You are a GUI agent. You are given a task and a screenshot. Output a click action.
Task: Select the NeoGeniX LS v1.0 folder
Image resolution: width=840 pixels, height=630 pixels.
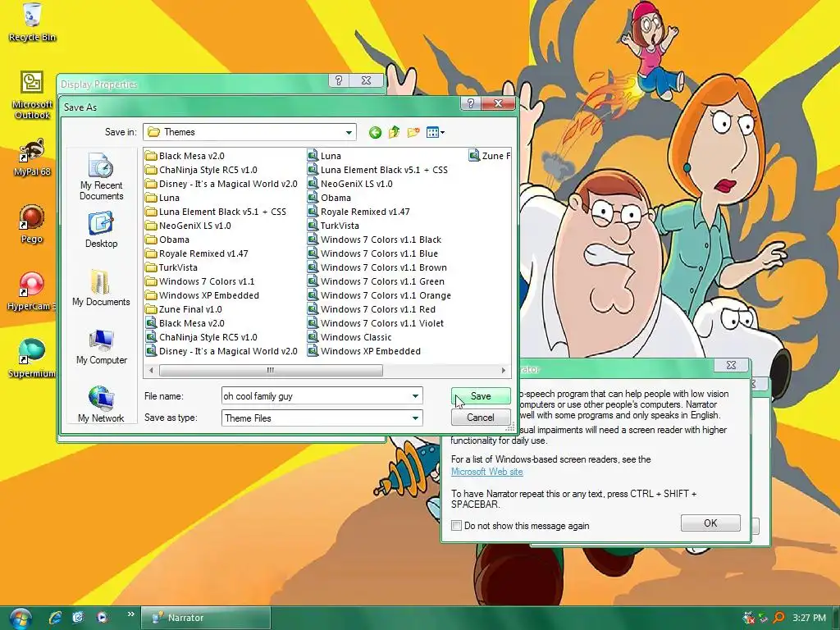coord(189,226)
